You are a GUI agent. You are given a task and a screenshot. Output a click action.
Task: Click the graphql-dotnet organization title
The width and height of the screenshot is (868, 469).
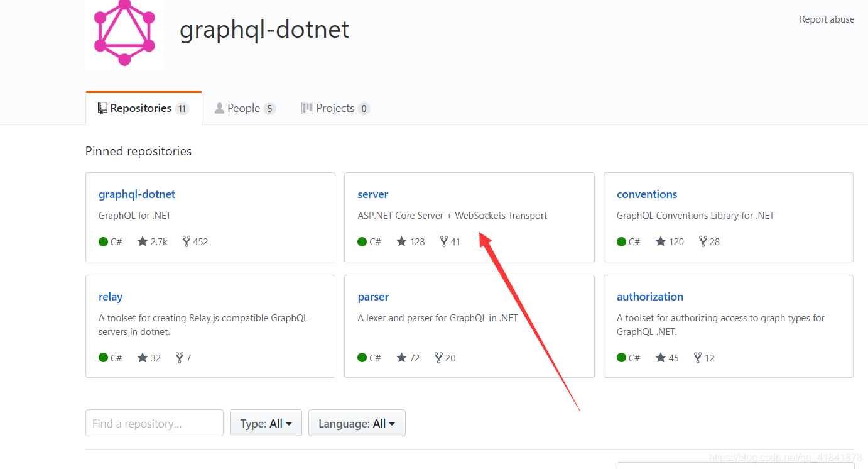264,30
